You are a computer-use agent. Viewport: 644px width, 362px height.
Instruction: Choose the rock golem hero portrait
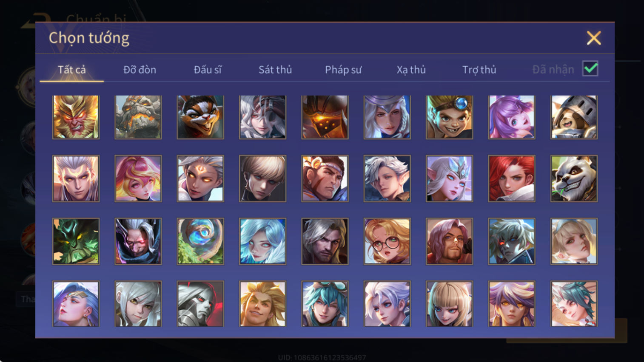click(x=138, y=117)
